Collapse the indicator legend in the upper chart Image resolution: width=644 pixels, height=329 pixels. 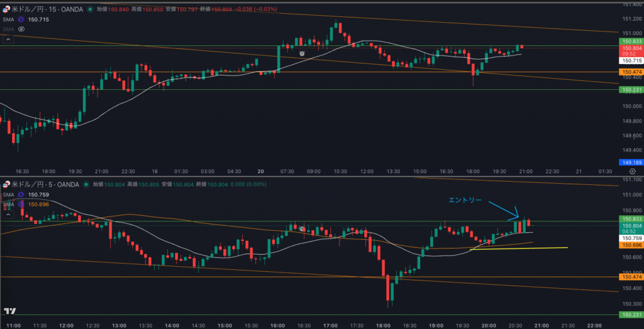click(8, 39)
